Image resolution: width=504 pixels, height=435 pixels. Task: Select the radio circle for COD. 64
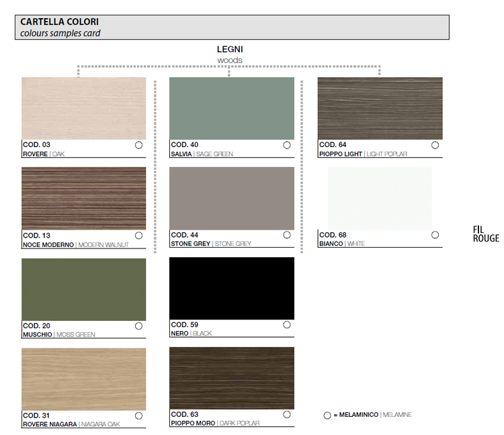435,145
